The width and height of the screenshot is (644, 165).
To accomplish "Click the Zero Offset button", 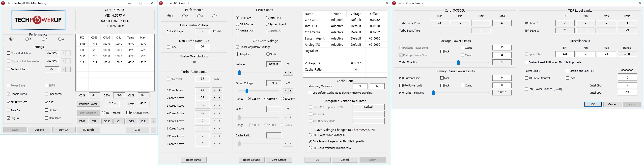I will tap(279, 160).
